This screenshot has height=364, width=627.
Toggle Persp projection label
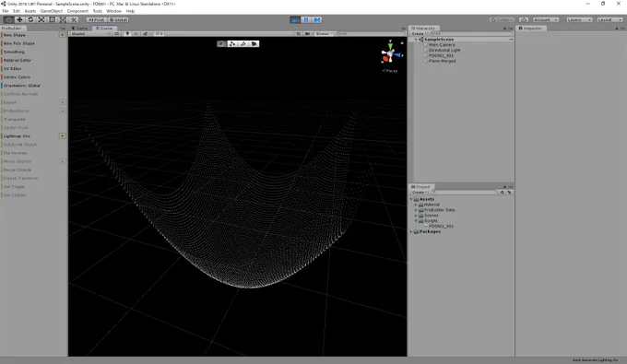[x=390, y=71]
